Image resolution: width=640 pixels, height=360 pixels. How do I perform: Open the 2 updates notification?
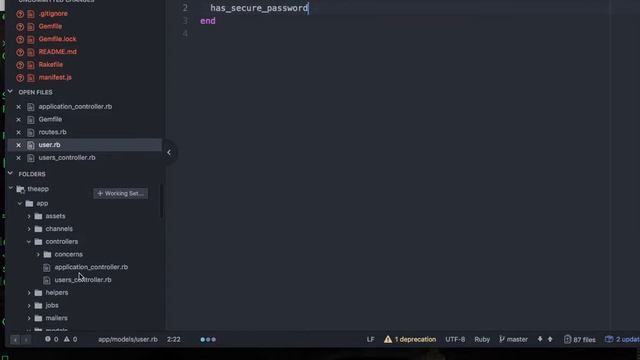[x=622, y=339]
